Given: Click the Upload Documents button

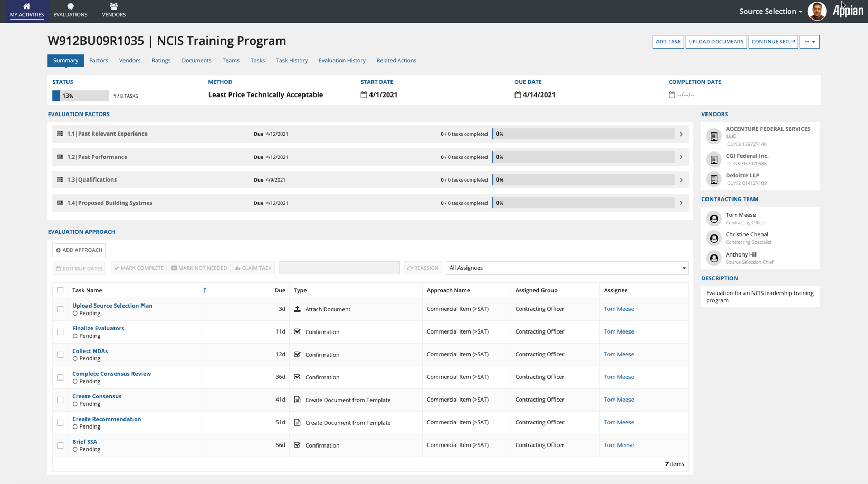Looking at the screenshot, I should (x=716, y=42).
